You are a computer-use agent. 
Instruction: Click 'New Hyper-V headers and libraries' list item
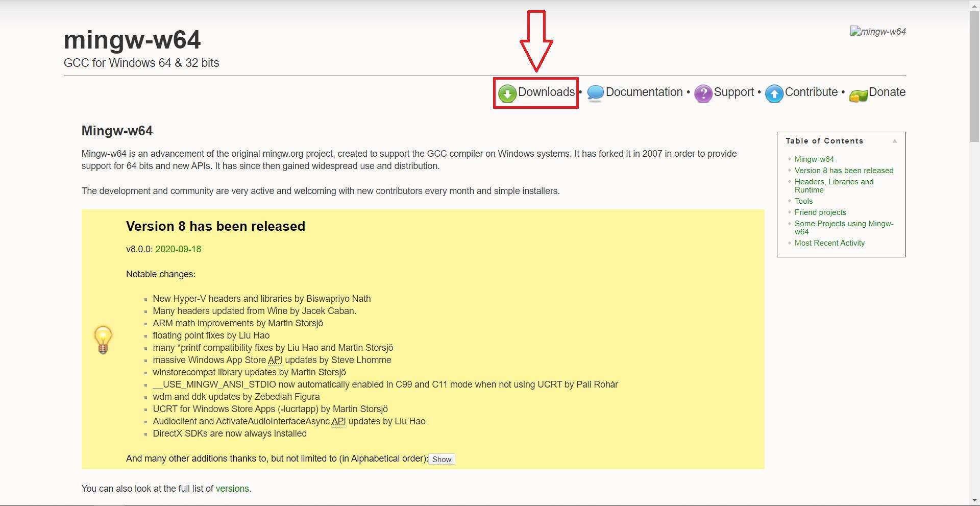coord(262,299)
